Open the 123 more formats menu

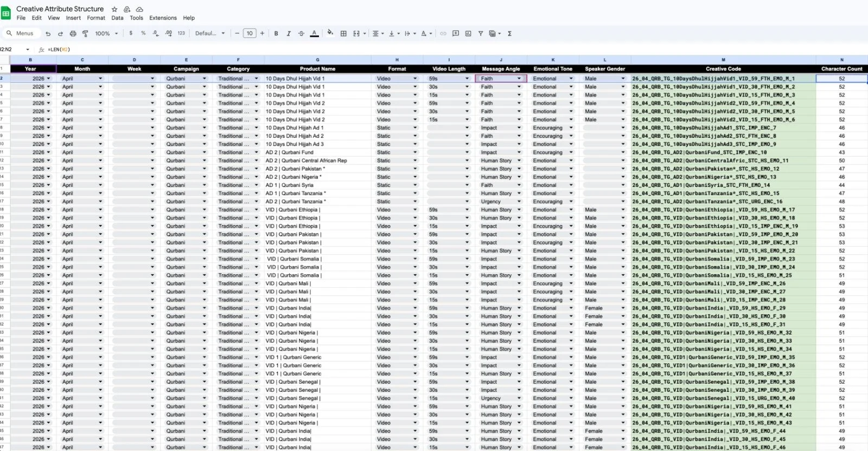coord(181,33)
